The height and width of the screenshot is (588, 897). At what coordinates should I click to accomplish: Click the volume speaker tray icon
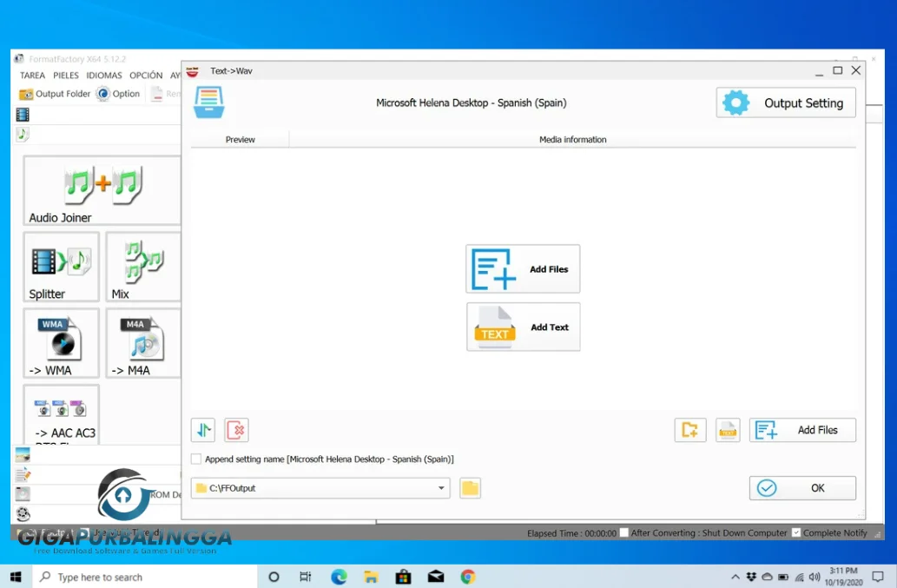point(814,577)
